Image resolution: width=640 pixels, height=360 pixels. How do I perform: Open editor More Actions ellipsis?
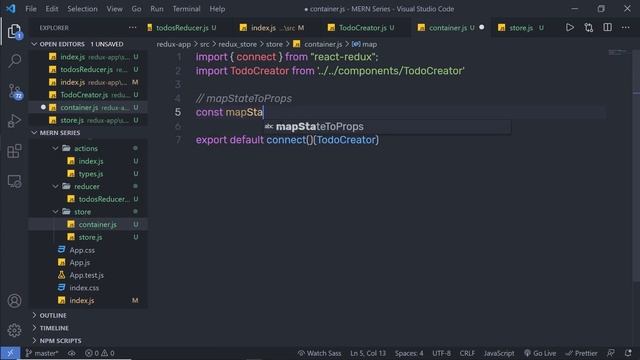[626, 27]
